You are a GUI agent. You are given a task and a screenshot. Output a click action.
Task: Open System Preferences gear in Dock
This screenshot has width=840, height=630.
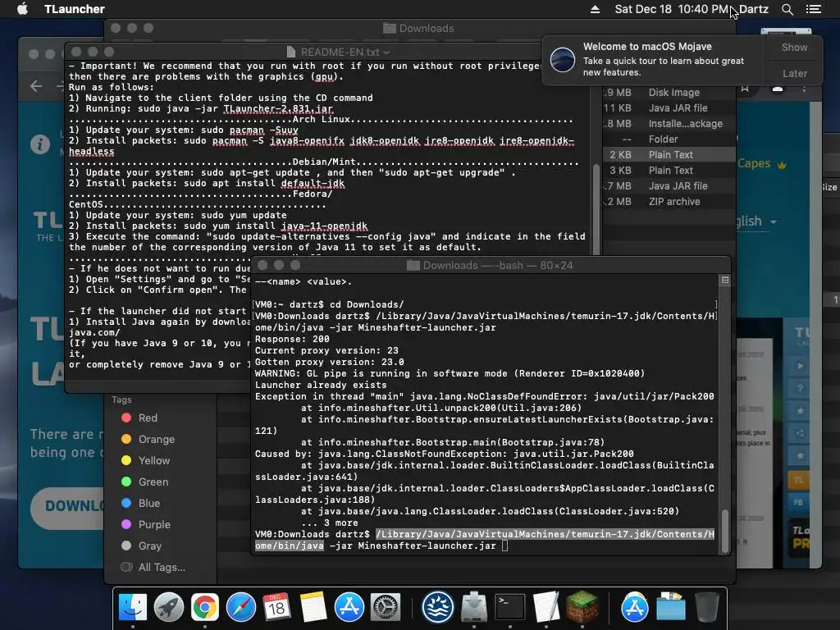click(x=386, y=608)
